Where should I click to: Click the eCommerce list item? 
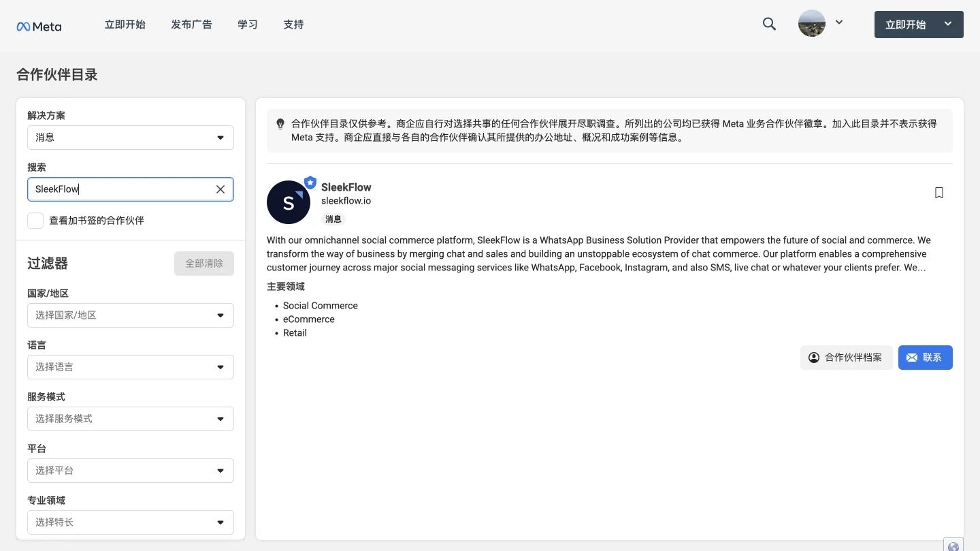click(309, 319)
